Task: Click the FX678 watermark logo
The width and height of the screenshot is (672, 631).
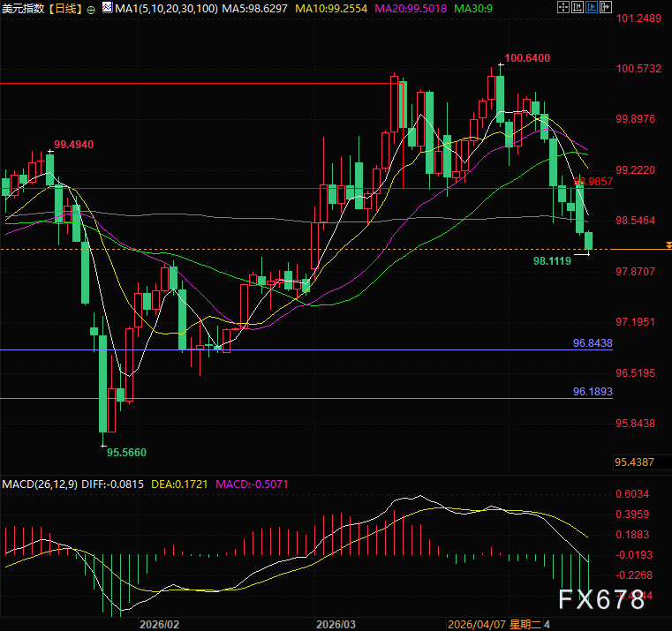Action: point(600,600)
